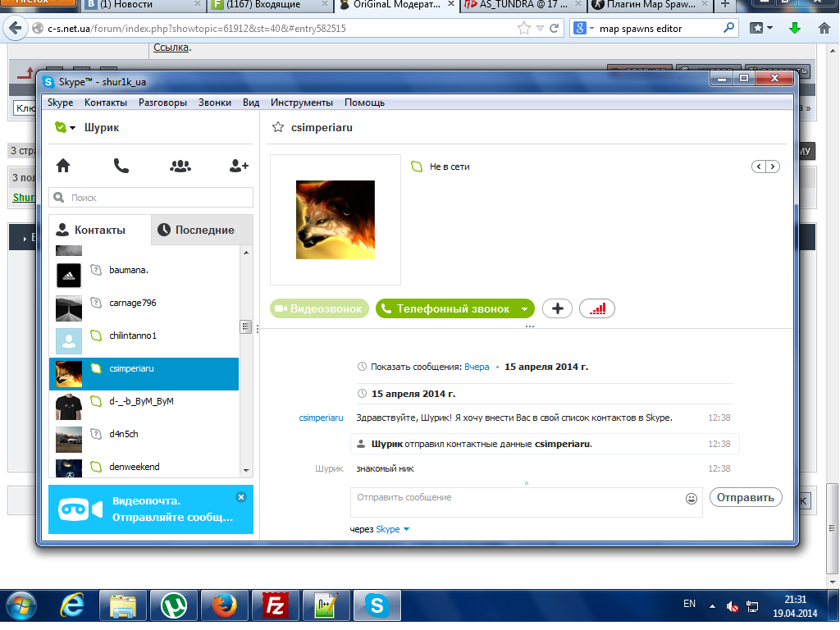Open Firefox search engine dropdown

click(x=592, y=29)
